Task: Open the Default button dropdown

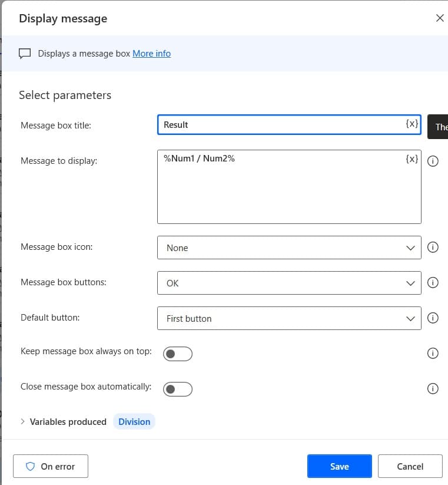Action: (289, 318)
